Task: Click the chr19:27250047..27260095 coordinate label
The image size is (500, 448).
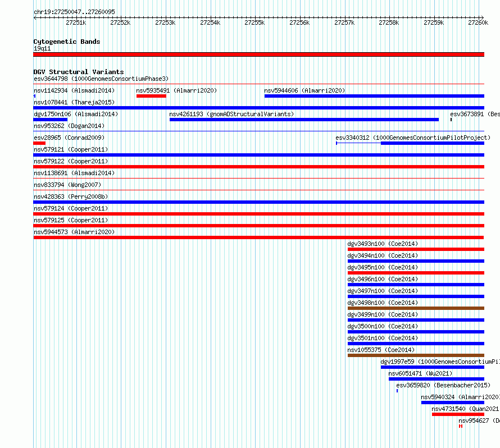Action: 74,12
